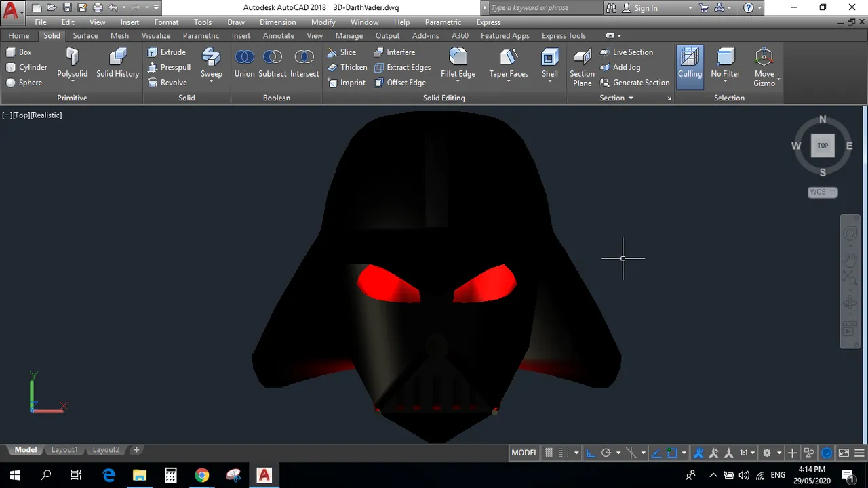This screenshot has height=488, width=868.
Task: Select the Box primitive tool
Action: pyautogui.click(x=19, y=52)
